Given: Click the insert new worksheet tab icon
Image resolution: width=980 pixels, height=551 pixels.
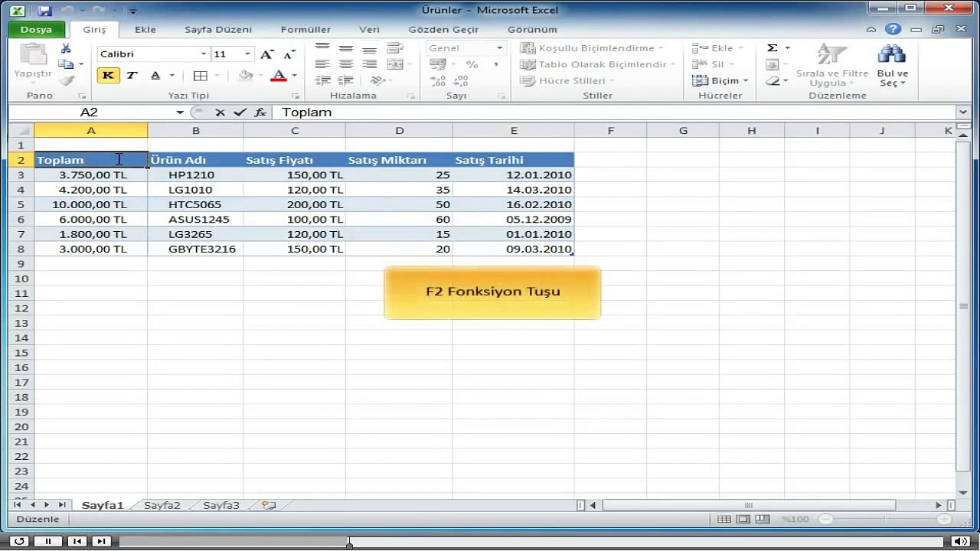Looking at the screenshot, I should 268,505.
